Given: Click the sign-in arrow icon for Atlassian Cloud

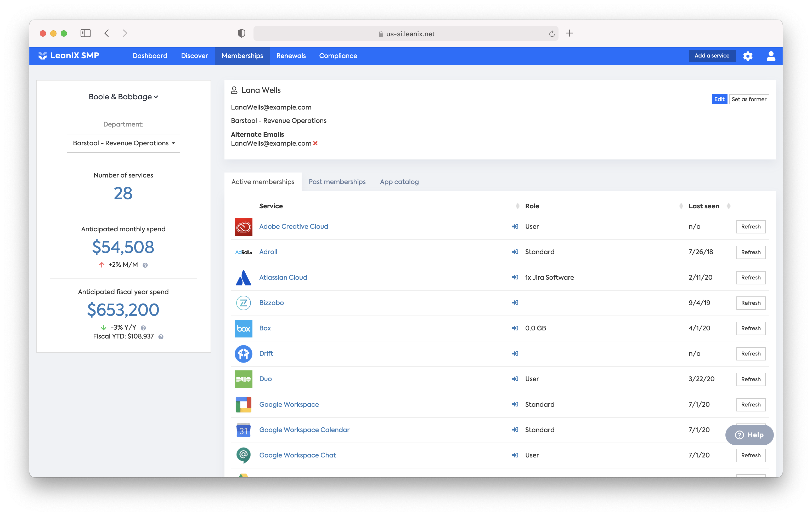Looking at the screenshot, I should pos(515,277).
